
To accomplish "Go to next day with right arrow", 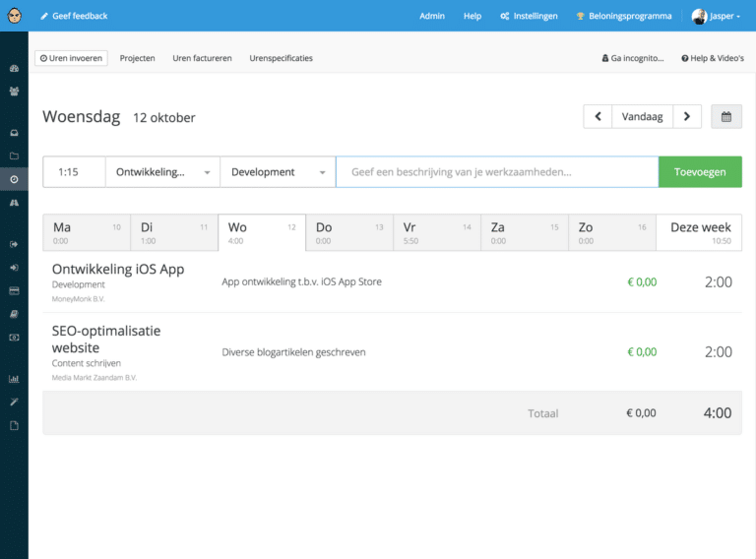I will pos(687,116).
